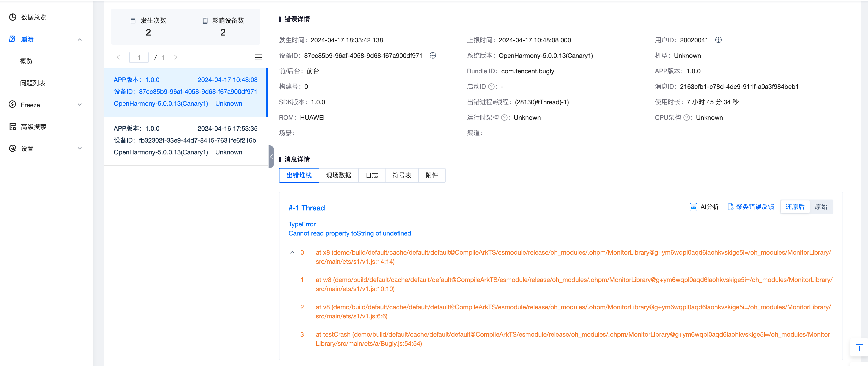868x366 pixels.
Task: Click 发生时间 value 2024-04-17 18:33:42 138
Action: click(346, 40)
